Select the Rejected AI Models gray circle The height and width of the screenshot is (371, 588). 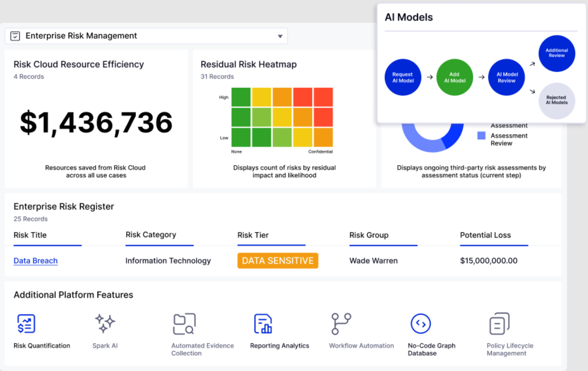coord(556,100)
